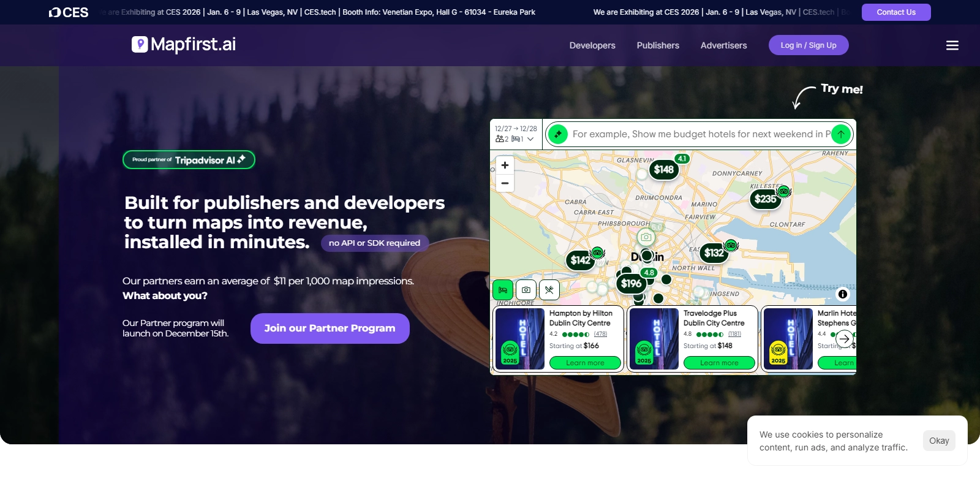
Task: Click Travelodge Plus 1181 reviews link
Action: 734,335
